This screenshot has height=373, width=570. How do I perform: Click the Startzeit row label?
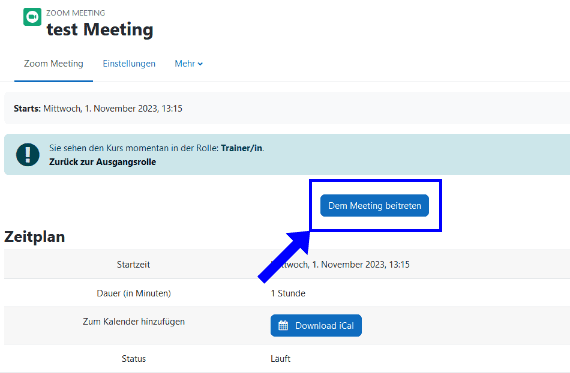(x=133, y=264)
